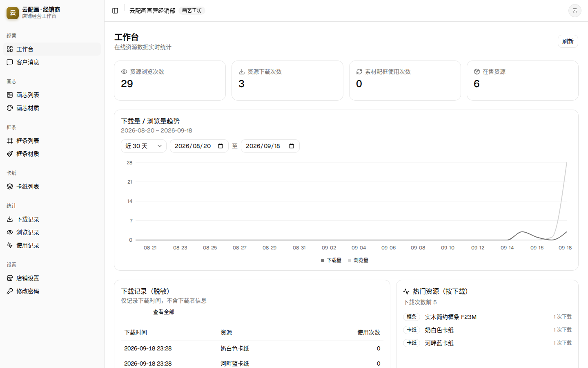Click the 店铺设置 store icon
Image resolution: width=588 pixels, height=368 pixels.
(10, 278)
